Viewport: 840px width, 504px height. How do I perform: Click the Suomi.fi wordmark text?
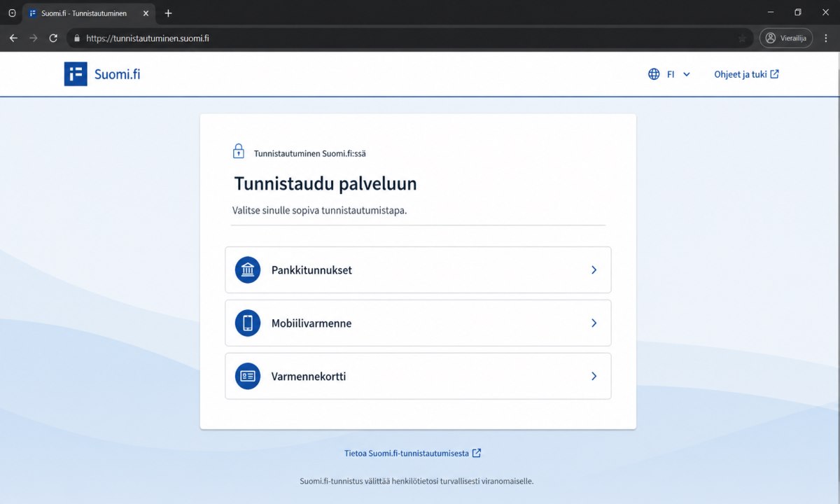(x=117, y=73)
